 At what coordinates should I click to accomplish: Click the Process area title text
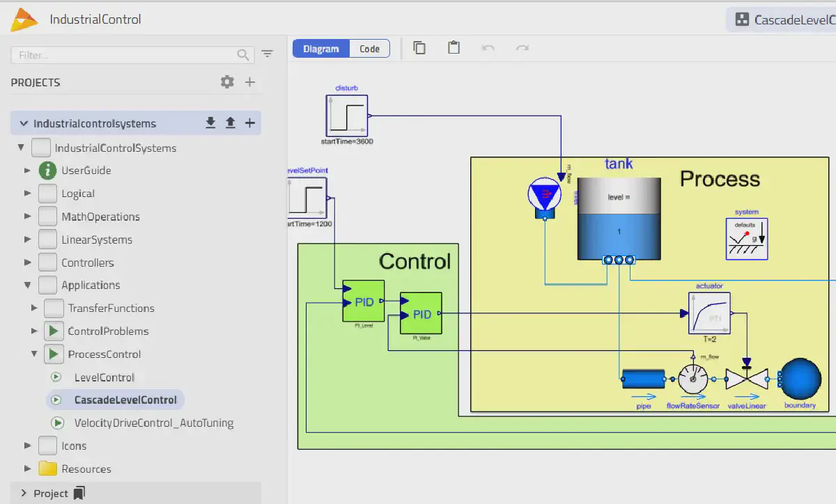coord(720,179)
